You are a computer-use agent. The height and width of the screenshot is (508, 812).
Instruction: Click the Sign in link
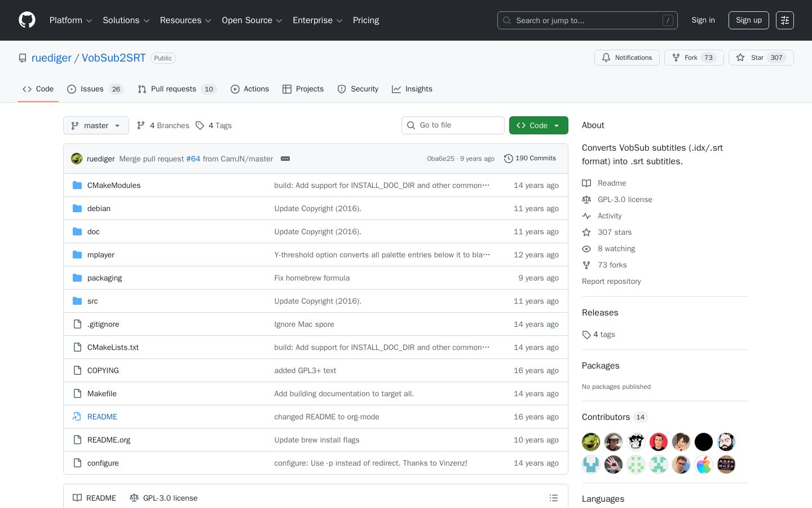(x=703, y=20)
